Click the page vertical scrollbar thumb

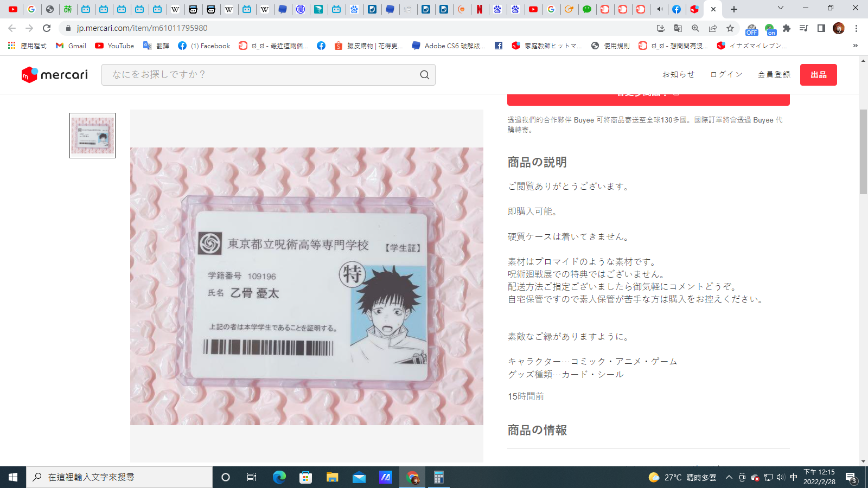click(x=863, y=152)
